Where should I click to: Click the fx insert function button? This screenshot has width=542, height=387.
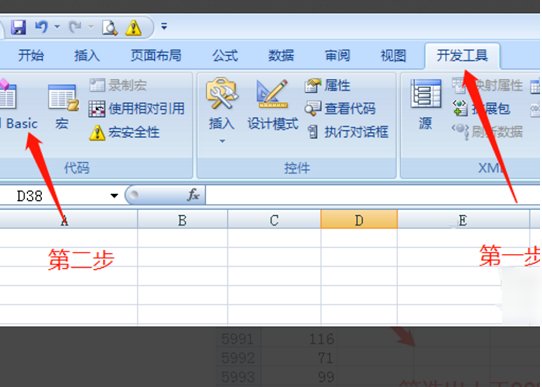click(193, 195)
